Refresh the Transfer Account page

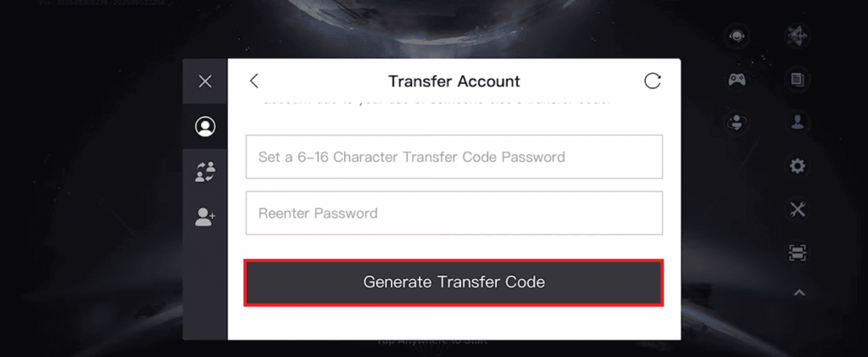652,81
